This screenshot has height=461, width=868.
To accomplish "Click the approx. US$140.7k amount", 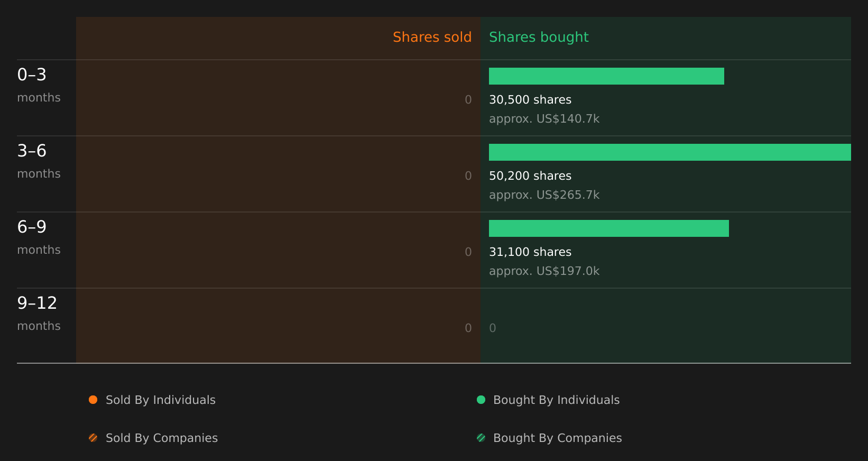I will pyautogui.click(x=544, y=119).
